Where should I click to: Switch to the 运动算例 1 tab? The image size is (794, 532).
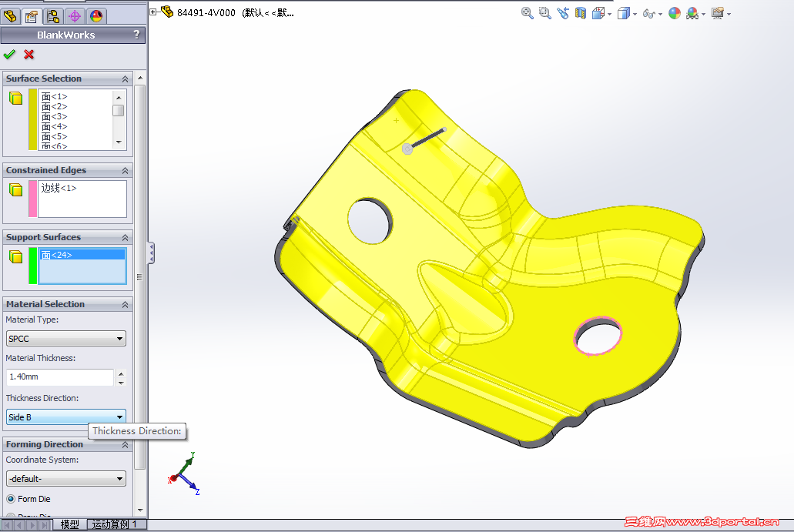tap(115, 524)
